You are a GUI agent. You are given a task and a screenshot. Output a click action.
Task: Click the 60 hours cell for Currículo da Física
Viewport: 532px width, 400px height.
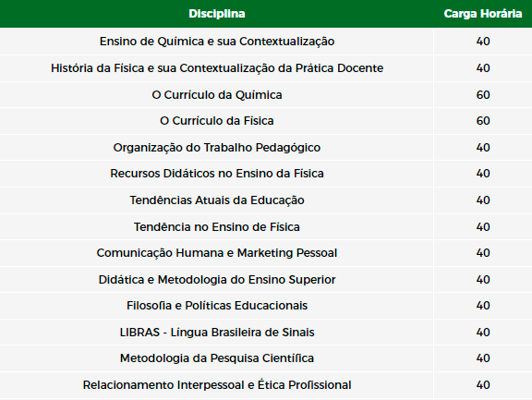click(483, 121)
